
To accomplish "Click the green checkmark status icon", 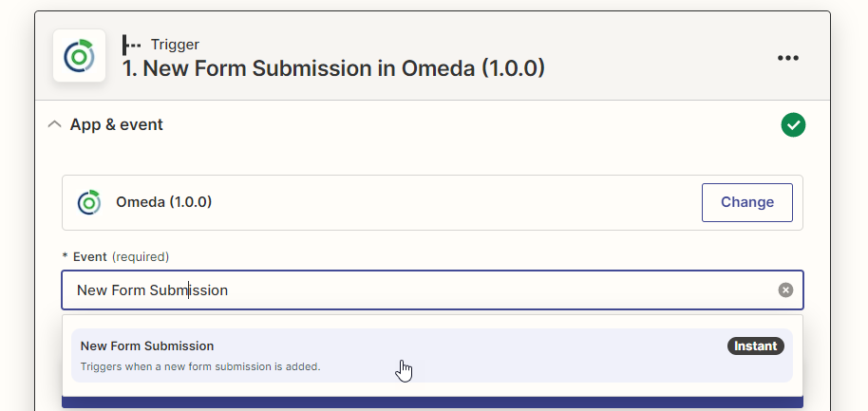I will tap(793, 124).
